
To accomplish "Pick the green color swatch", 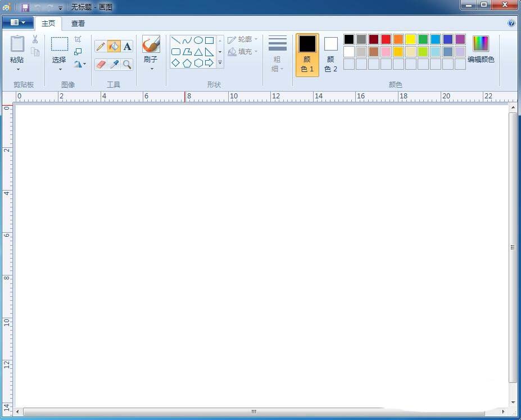I will [x=423, y=39].
